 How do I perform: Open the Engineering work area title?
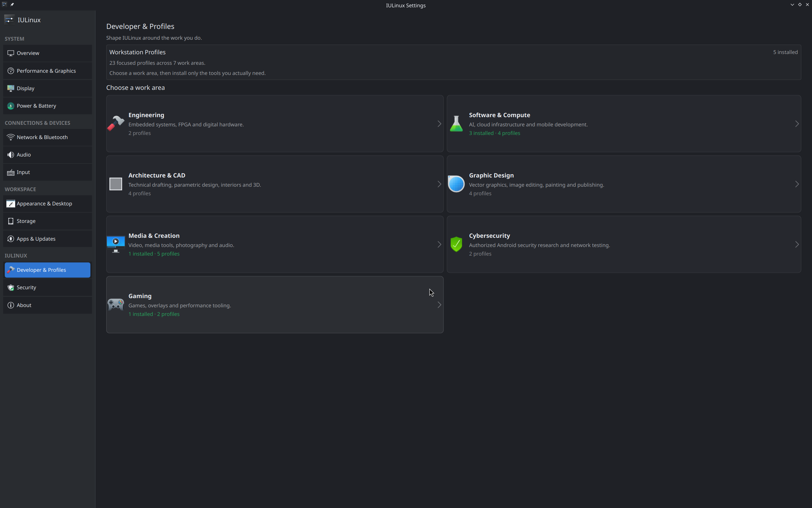click(x=146, y=115)
